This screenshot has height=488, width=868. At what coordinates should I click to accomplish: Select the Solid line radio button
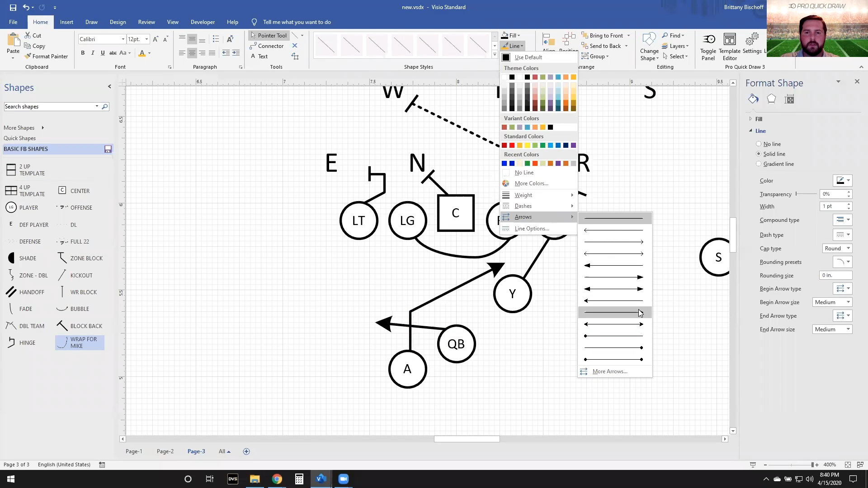758,154
